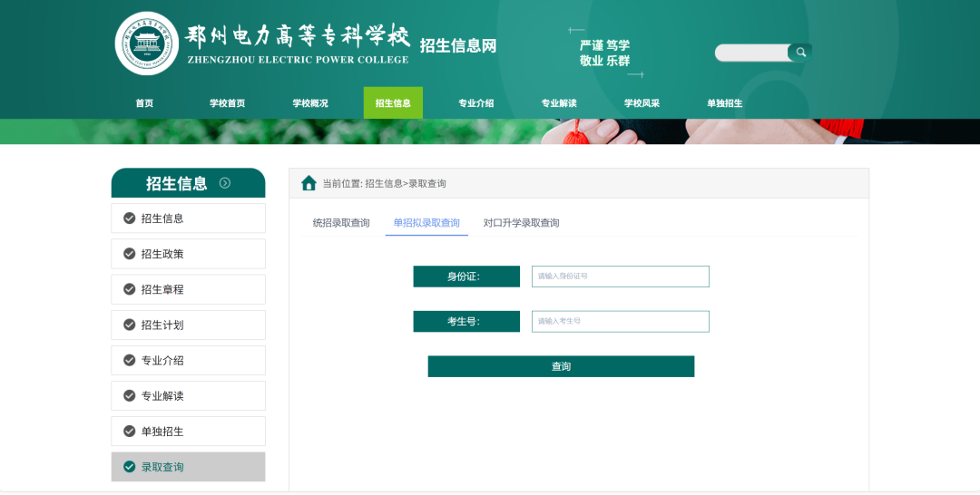Click check icon next to 录取查询

129,467
